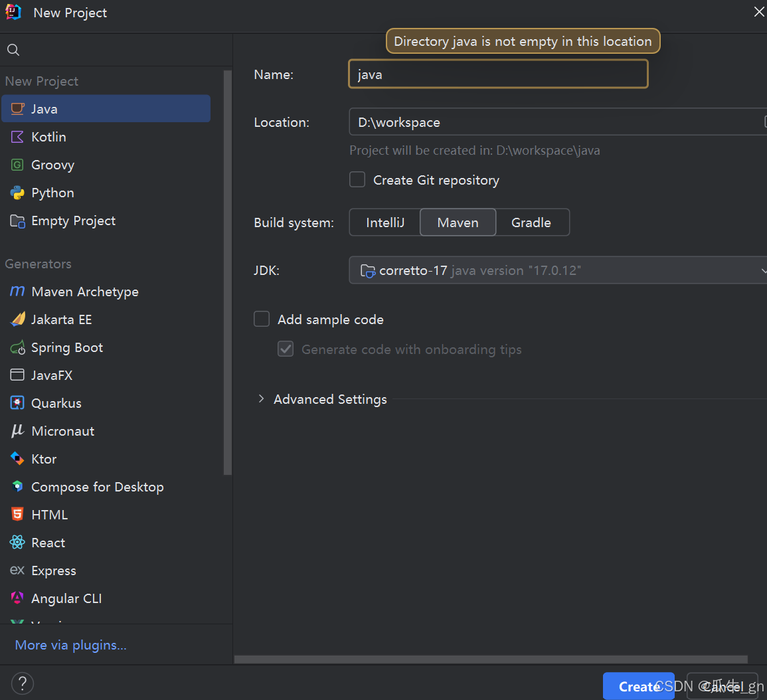767x700 pixels.
Task: Select the Ktor generator icon
Action: (x=17, y=459)
